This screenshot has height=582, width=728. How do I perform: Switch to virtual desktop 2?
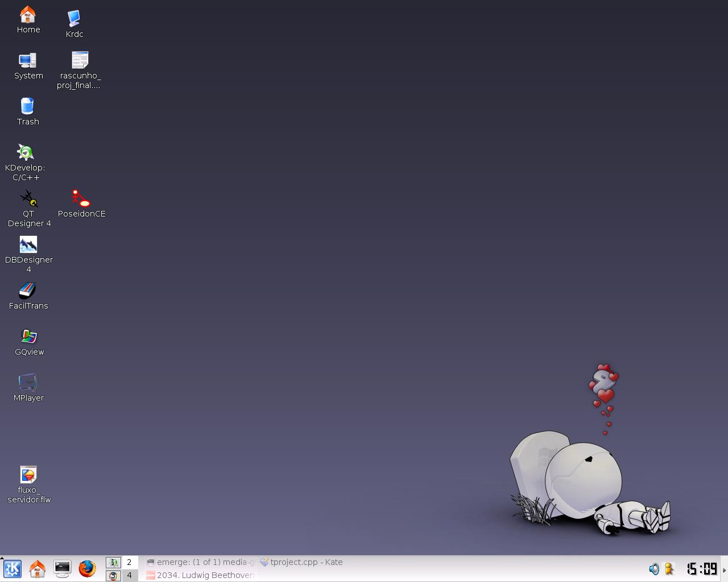click(x=130, y=562)
